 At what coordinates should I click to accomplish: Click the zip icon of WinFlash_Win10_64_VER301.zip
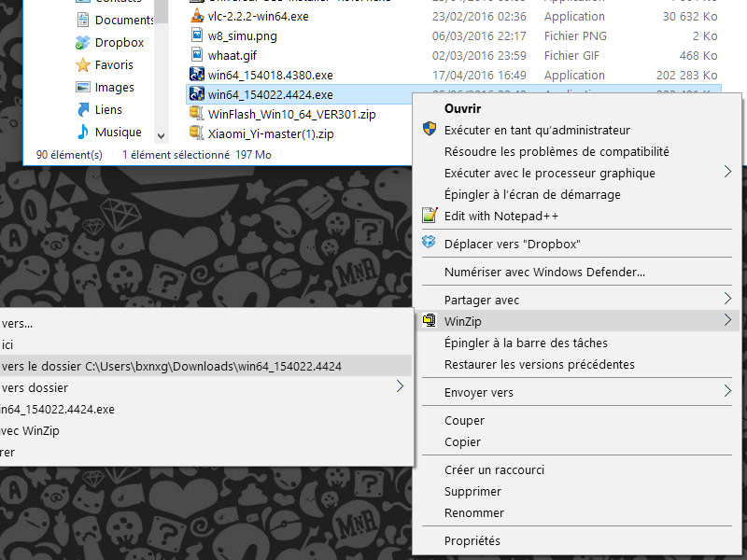coord(197,113)
